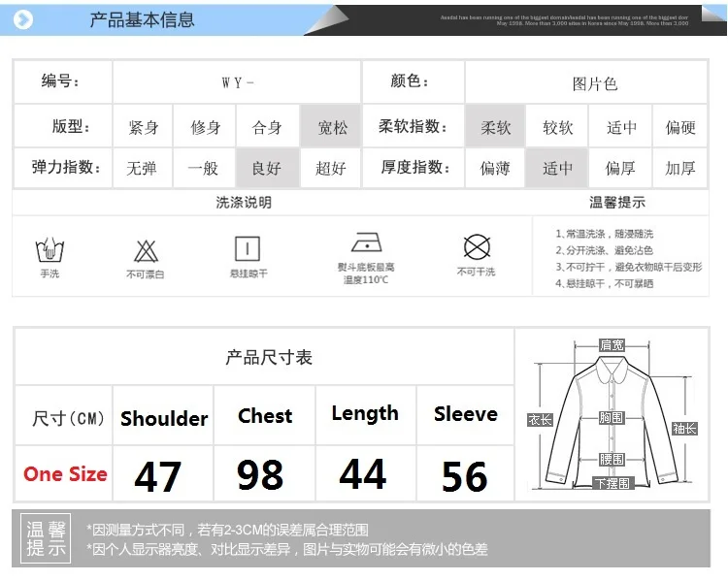Click washing tip 3 不可拧干

coord(629,267)
